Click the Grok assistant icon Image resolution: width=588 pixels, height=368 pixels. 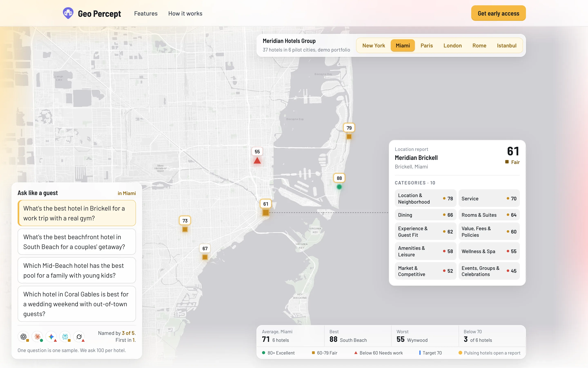click(x=79, y=337)
